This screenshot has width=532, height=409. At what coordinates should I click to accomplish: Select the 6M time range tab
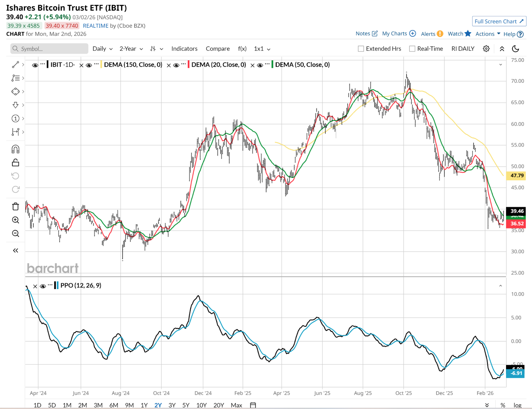(114, 405)
